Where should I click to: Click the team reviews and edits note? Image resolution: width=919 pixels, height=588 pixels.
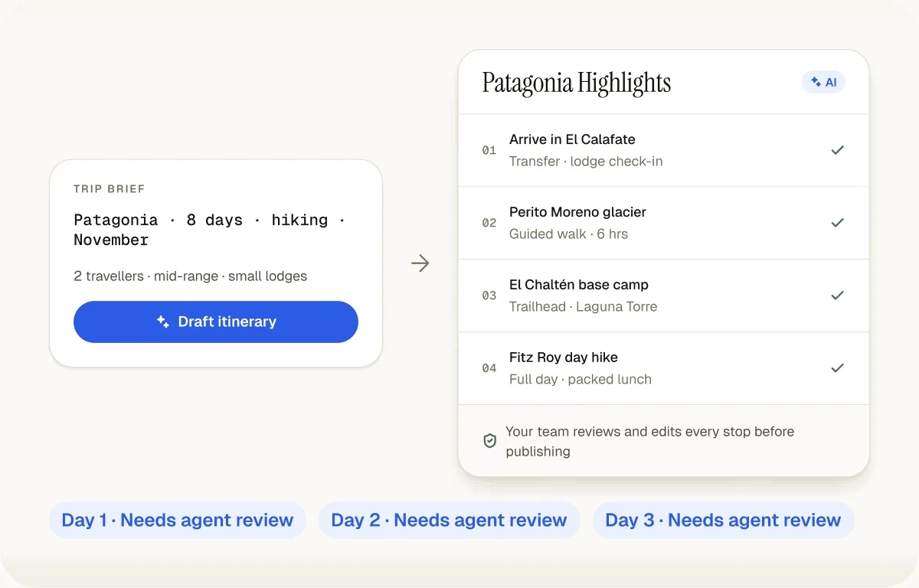point(649,441)
